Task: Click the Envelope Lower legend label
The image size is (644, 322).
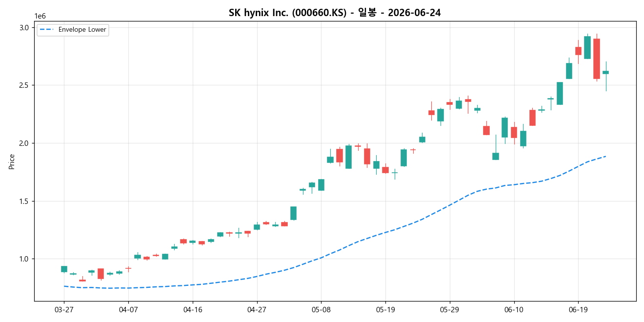Action: (x=82, y=30)
